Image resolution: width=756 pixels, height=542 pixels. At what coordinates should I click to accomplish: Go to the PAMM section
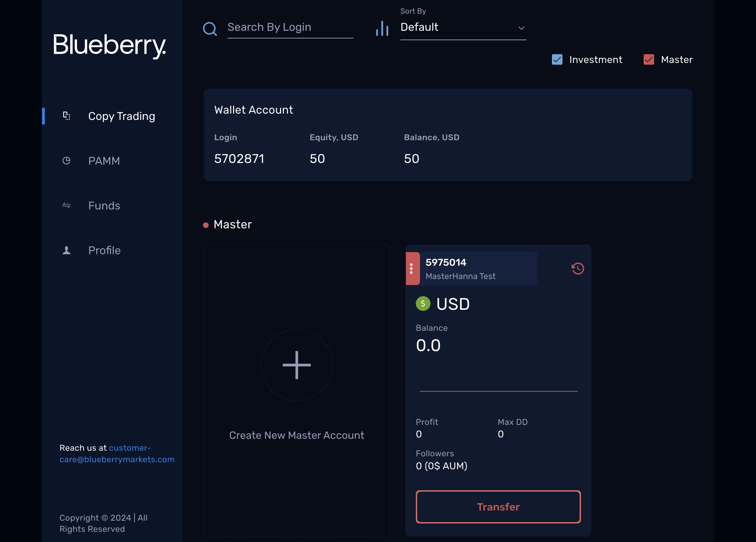click(x=104, y=161)
